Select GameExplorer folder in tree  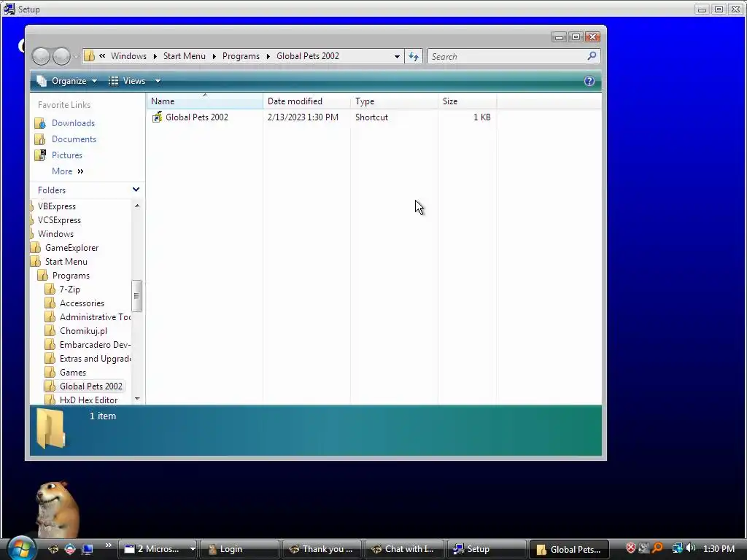71,248
